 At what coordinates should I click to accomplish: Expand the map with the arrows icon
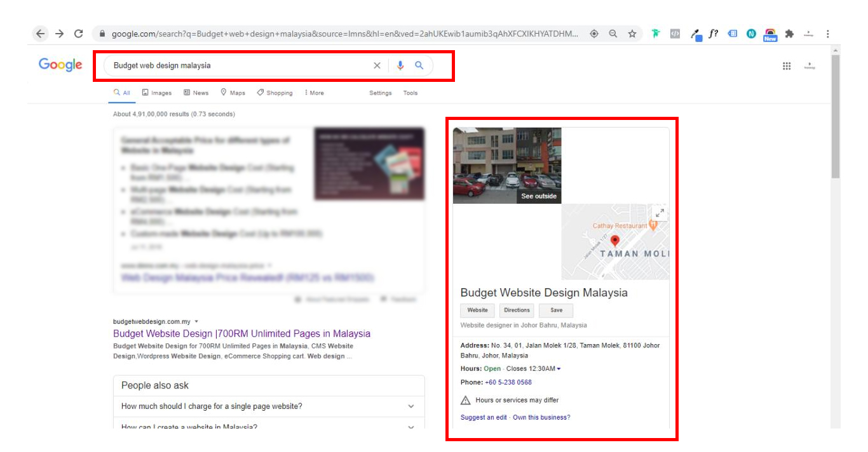(660, 213)
